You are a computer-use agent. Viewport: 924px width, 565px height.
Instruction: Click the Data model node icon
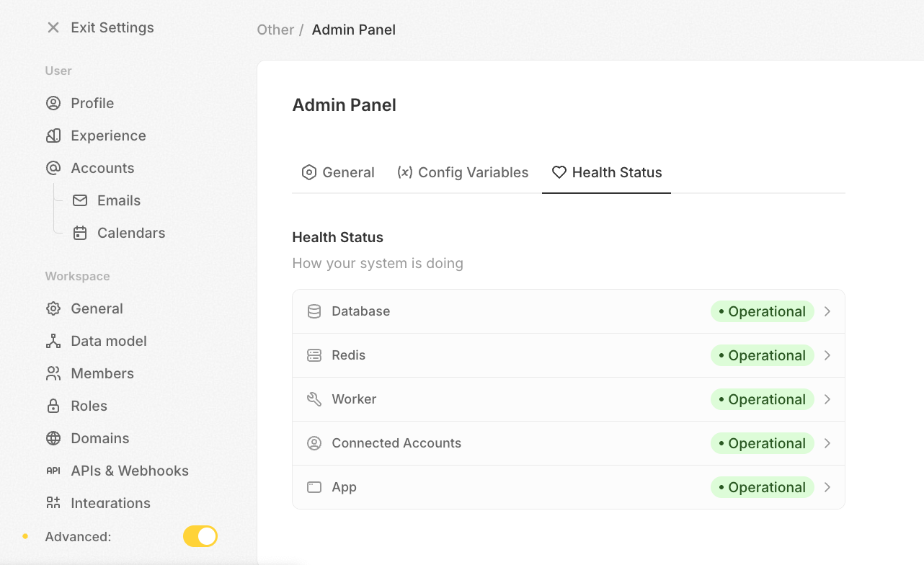53,341
